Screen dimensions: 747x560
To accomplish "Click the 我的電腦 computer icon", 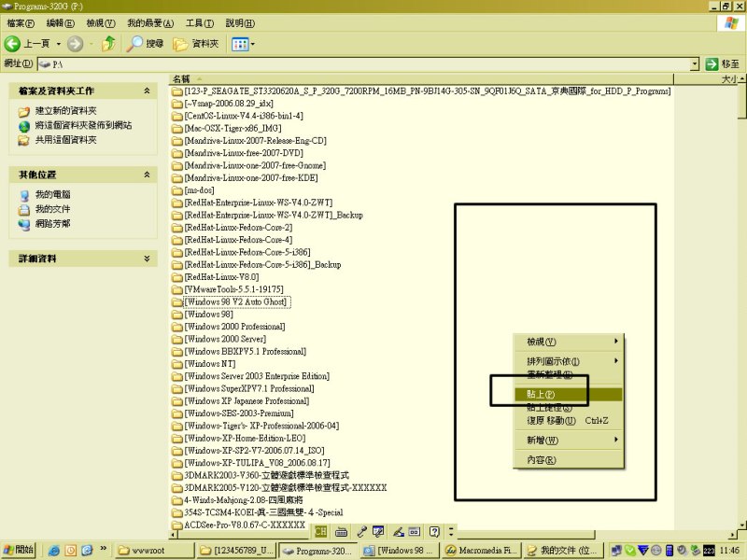I will (24, 195).
